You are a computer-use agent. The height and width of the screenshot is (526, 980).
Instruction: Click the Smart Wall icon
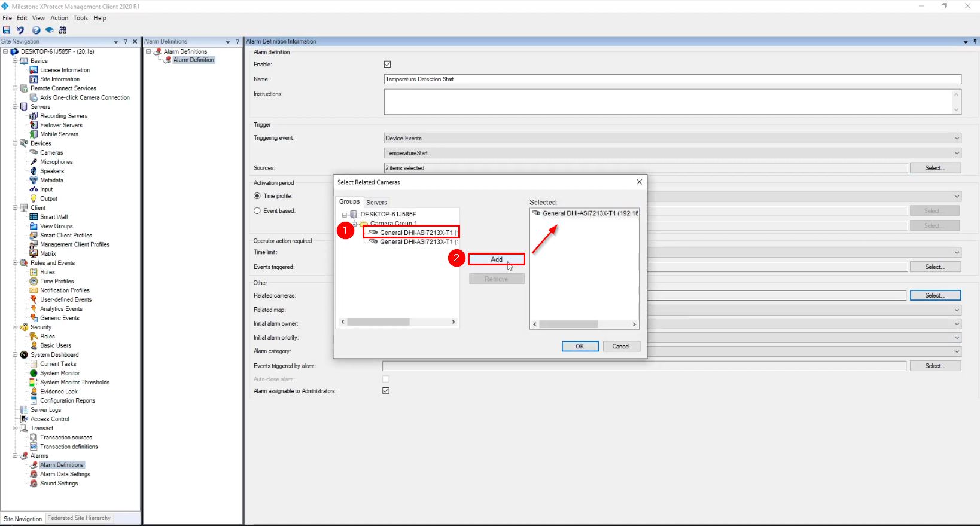coord(34,217)
